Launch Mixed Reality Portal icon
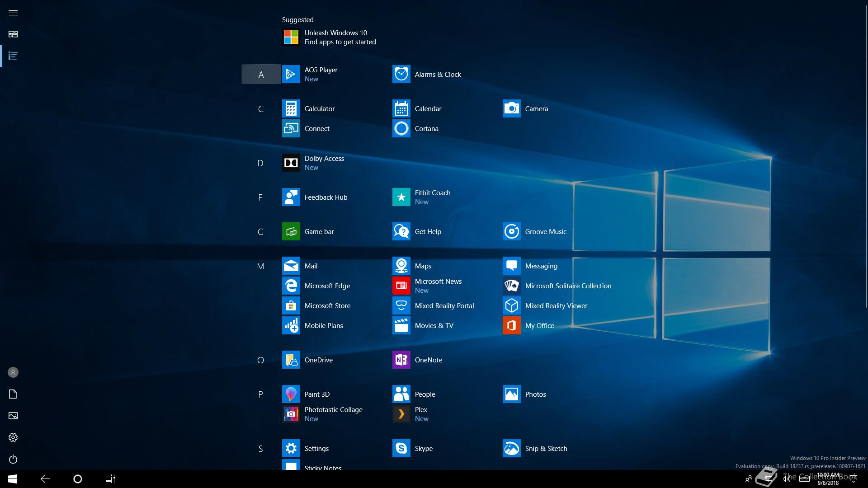Screen dimensions: 868x488 (401, 305)
